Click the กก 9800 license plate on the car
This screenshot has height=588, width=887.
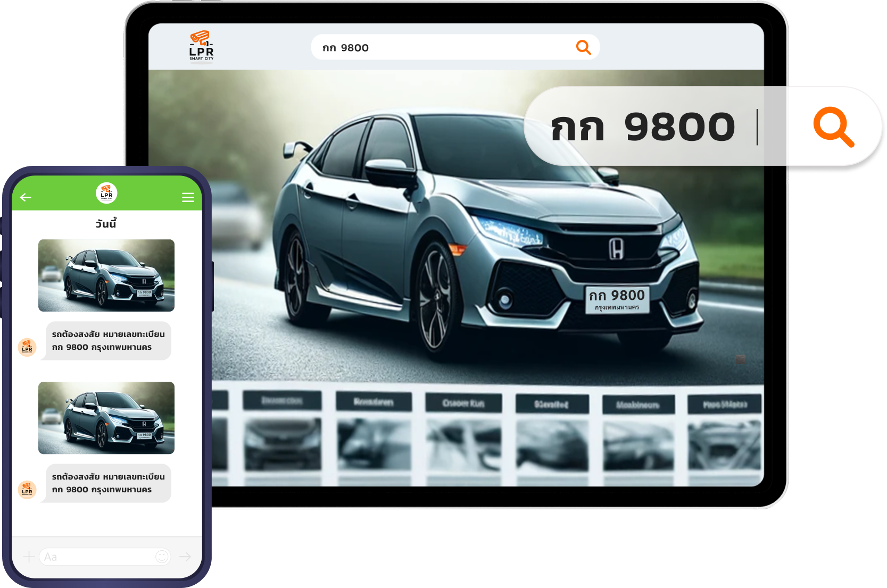coord(617,299)
